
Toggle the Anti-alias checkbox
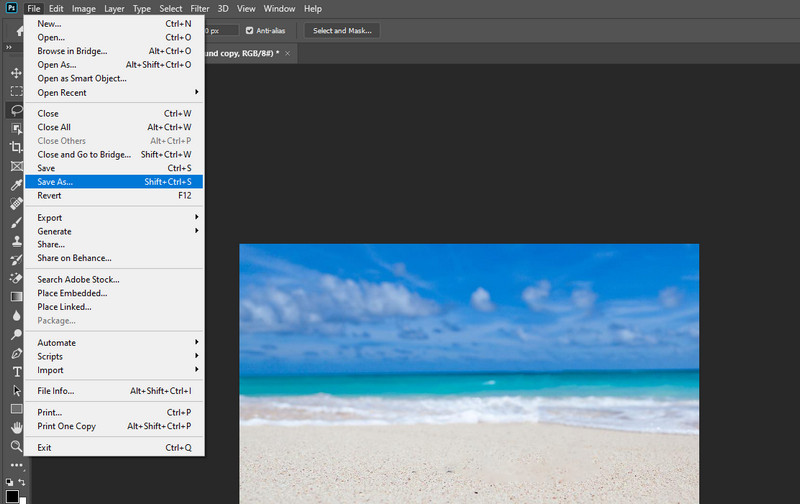click(x=250, y=30)
